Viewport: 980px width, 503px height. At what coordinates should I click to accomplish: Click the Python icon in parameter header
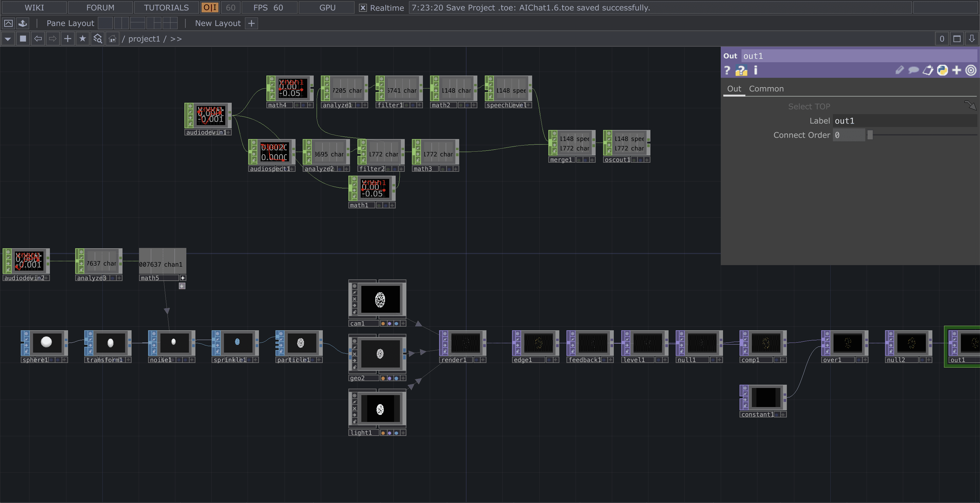942,70
